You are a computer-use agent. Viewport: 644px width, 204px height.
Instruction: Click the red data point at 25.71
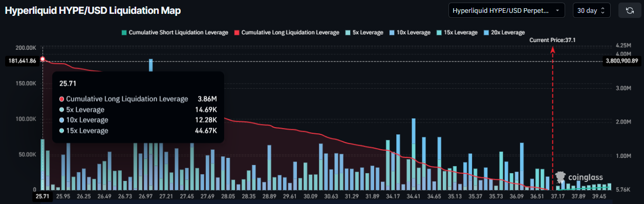pos(42,59)
